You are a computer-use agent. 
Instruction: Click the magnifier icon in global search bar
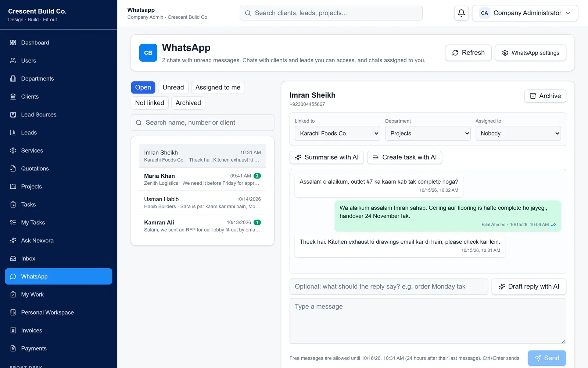coord(248,13)
